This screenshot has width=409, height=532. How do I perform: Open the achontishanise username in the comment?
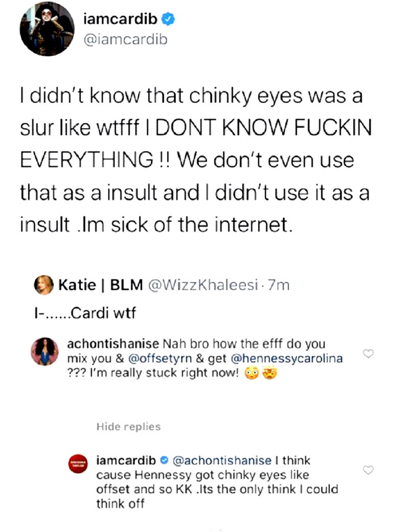(x=112, y=343)
